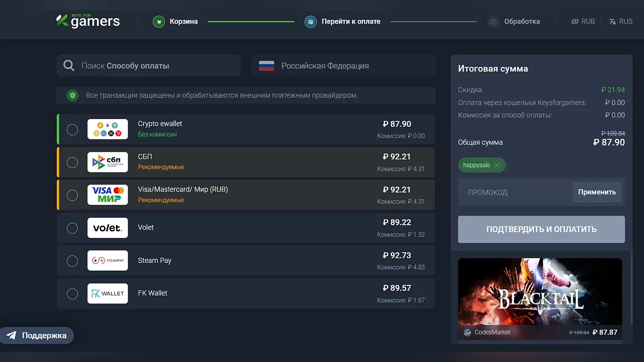Click the Применить promo code button
This screenshot has height=362, width=644.
597,192
